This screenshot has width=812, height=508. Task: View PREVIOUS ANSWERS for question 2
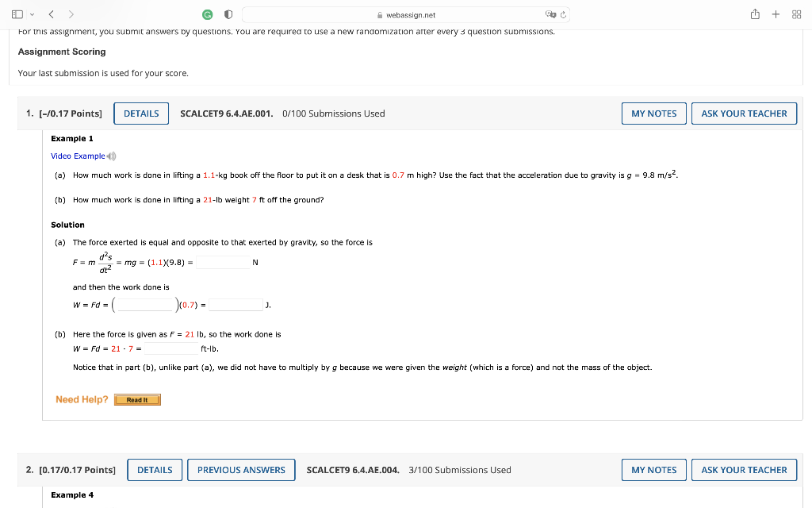[x=241, y=469]
